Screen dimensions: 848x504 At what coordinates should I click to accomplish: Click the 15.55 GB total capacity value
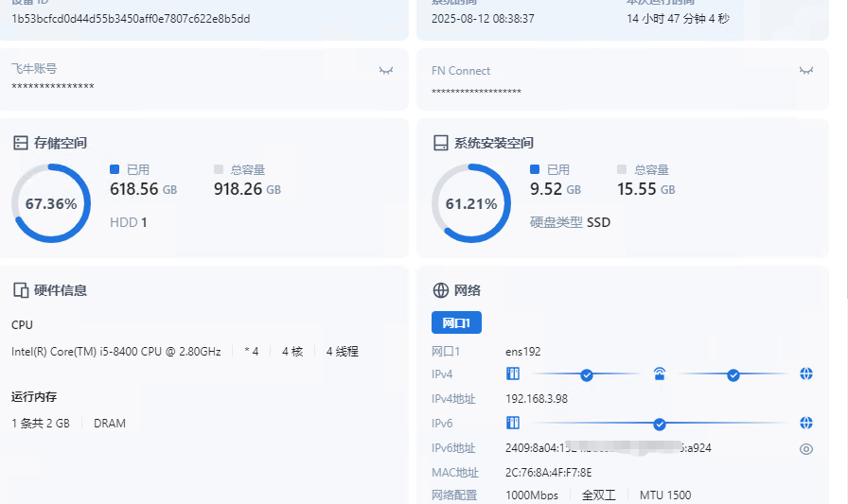[x=645, y=189]
